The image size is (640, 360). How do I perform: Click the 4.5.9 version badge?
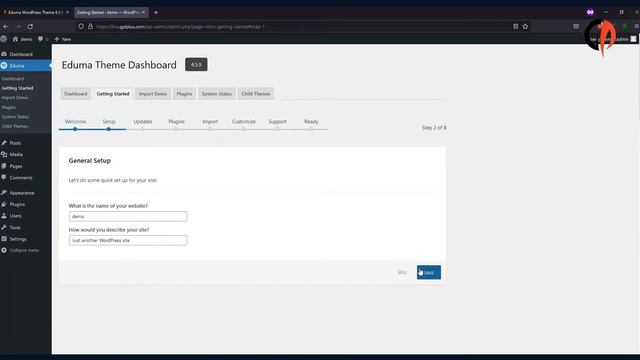coord(196,64)
